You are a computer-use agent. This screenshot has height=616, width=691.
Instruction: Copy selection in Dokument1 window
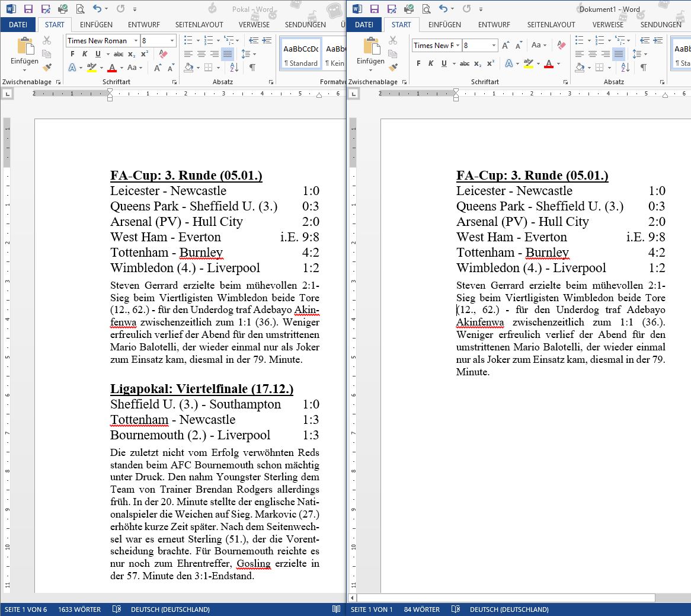pos(393,54)
